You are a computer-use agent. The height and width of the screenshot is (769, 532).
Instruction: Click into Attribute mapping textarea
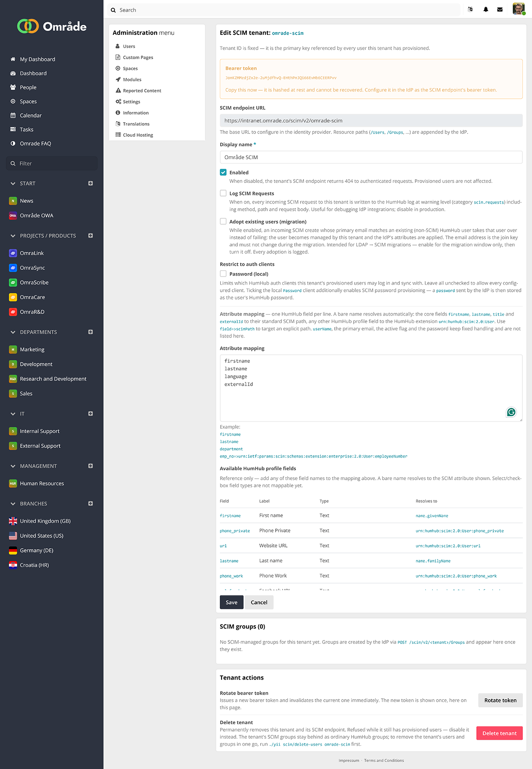pos(371,388)
